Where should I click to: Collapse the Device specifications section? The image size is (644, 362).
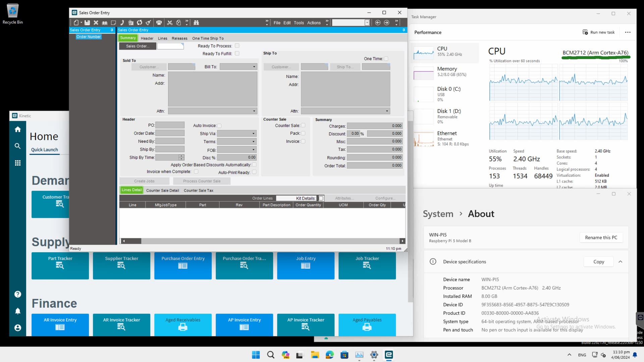point(620,262)
